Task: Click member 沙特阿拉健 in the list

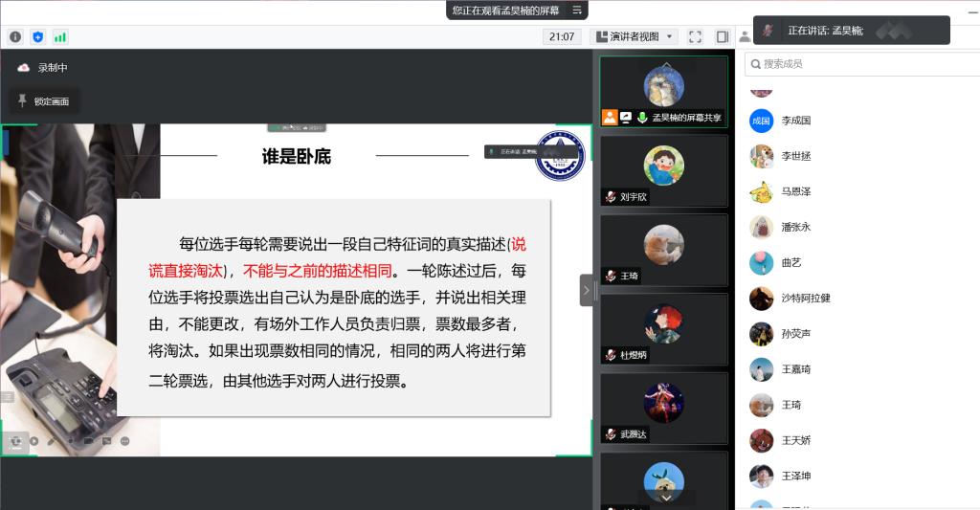Action: tap(805, 298)
